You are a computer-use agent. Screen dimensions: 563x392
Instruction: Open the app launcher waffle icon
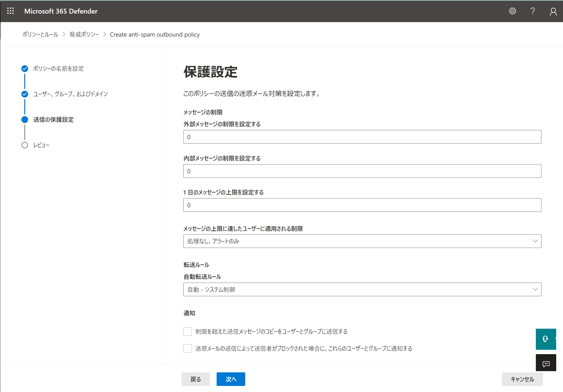click(10, 11)
